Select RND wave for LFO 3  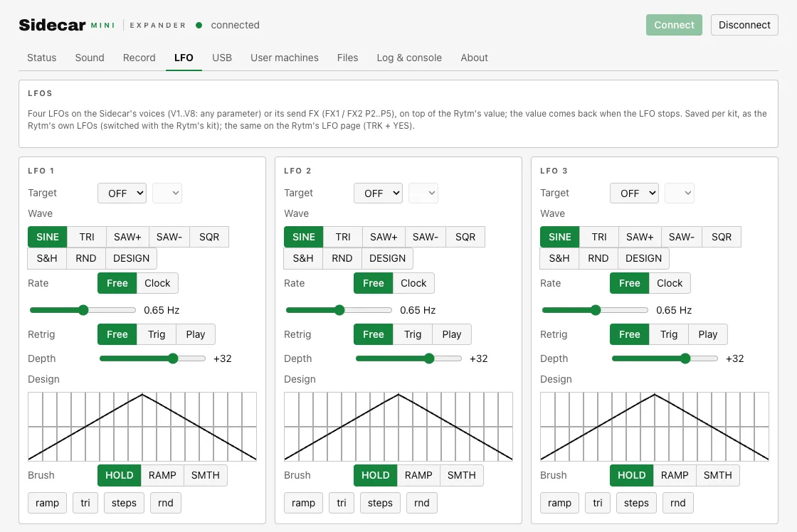598,258
